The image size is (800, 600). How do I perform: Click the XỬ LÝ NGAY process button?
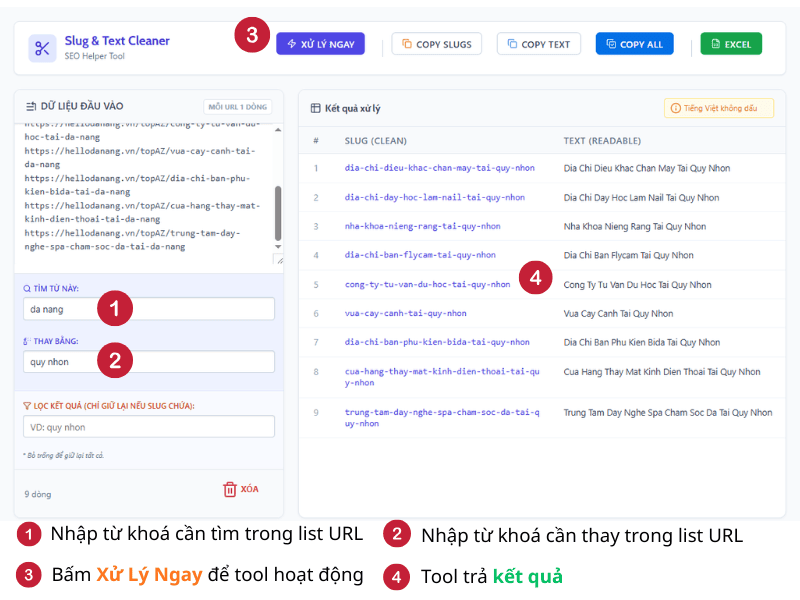(x=321, y=44)
